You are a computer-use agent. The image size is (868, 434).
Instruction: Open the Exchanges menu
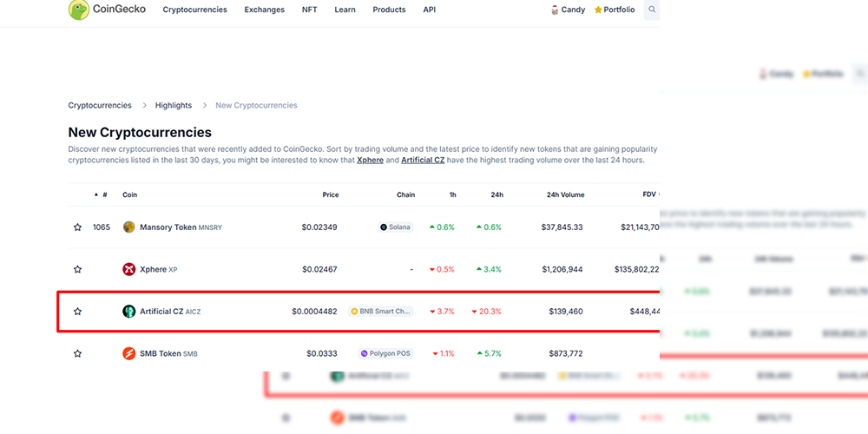coord(265,10)
